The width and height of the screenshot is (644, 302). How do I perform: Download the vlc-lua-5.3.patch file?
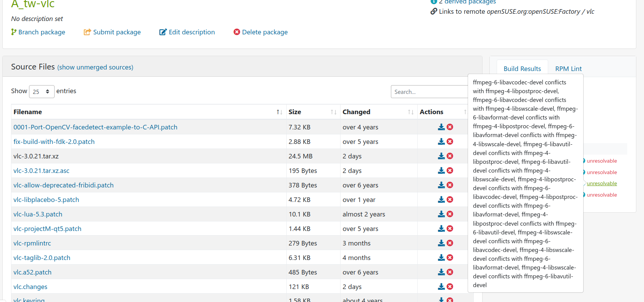[x=441, y=214]
